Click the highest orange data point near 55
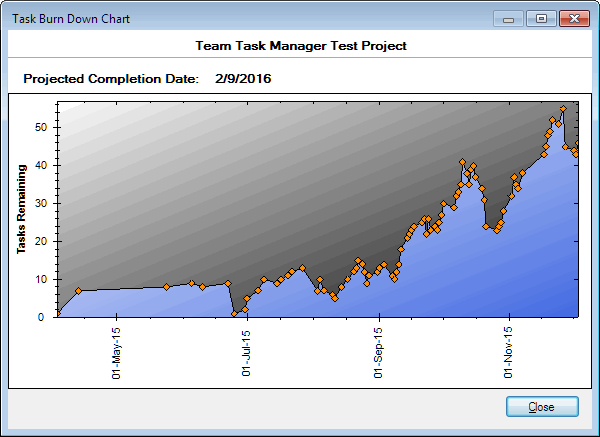This screenshot has height=437, width=600. 564,108
